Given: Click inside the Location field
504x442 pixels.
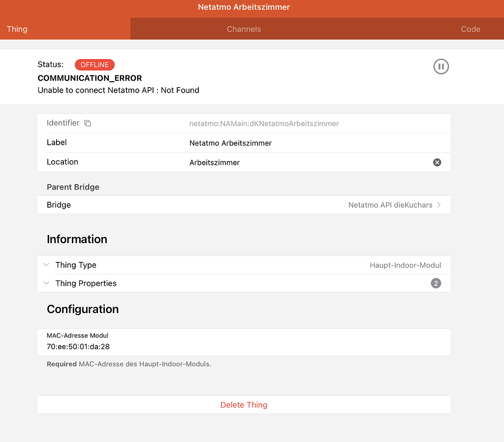Looking at the screenshot, I should tap(215, 162).
